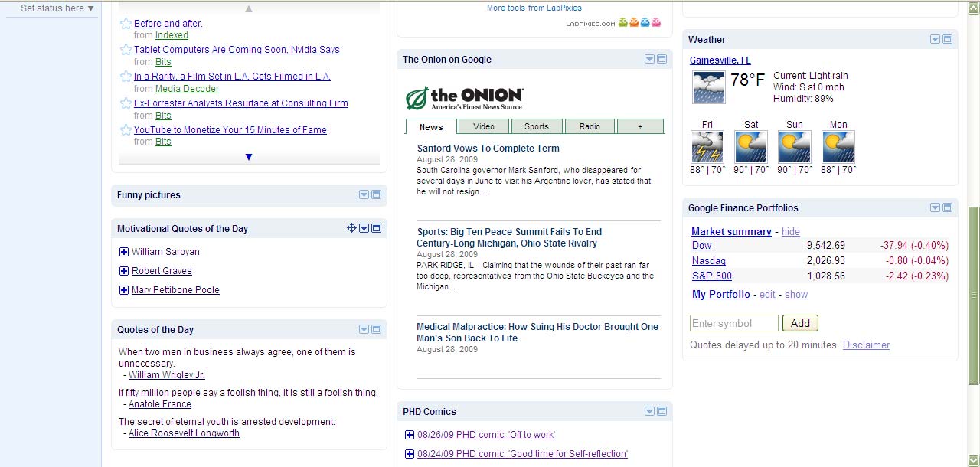Image resolution: width=980 pixels, height=467 pixels.
Task: Expand the Robert Graves quote
Action: coord(124,271)
